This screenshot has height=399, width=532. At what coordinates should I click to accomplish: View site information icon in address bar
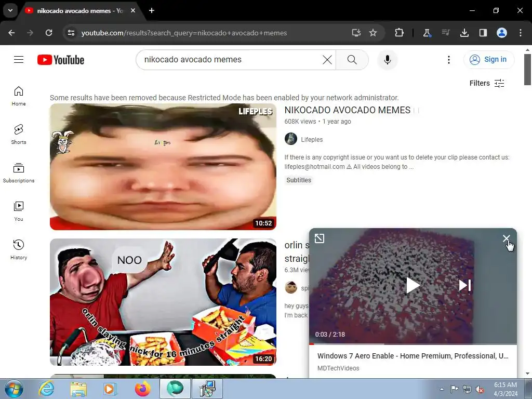tap(71, 33)
